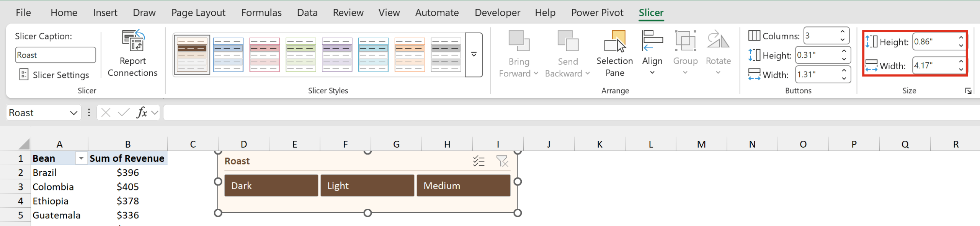Select column K header
Screen dimensions: 980x226
[x=599, y=144]
